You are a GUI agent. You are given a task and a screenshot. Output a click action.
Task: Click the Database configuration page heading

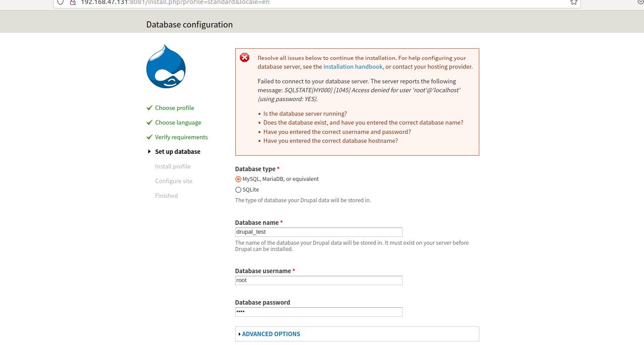190,24
